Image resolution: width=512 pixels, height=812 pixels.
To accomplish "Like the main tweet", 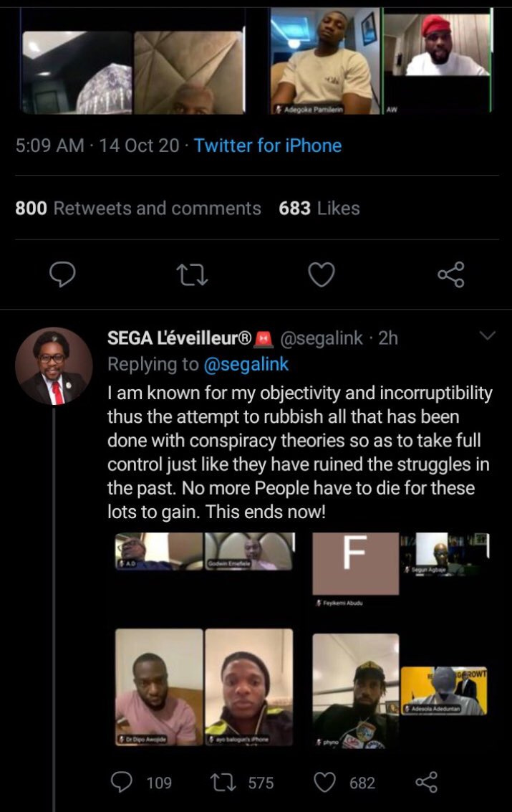I will 322,274.
